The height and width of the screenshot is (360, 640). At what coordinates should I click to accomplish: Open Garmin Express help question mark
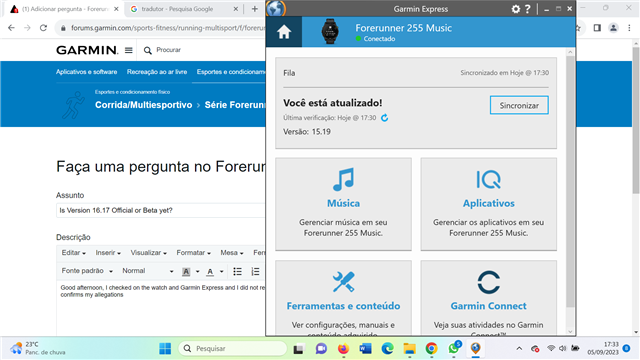528,9
